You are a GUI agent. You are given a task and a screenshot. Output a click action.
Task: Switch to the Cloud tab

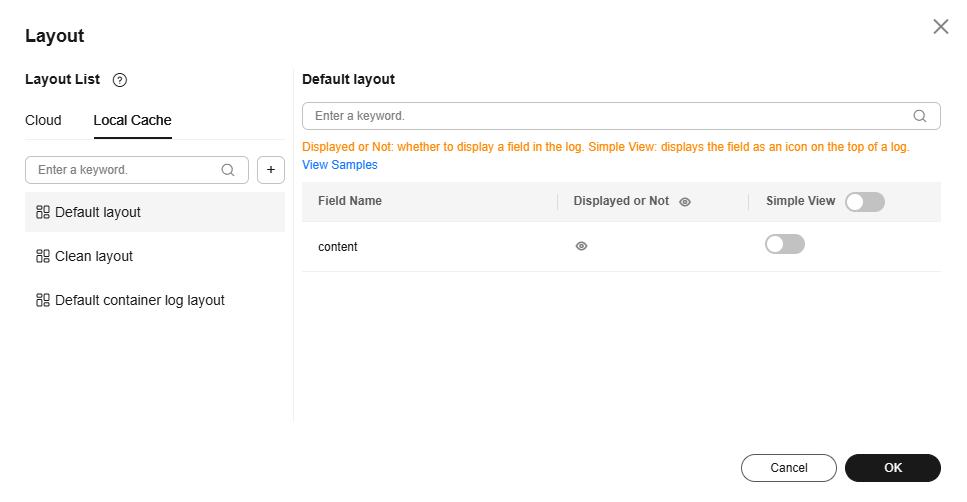click(x=43, y=120)
